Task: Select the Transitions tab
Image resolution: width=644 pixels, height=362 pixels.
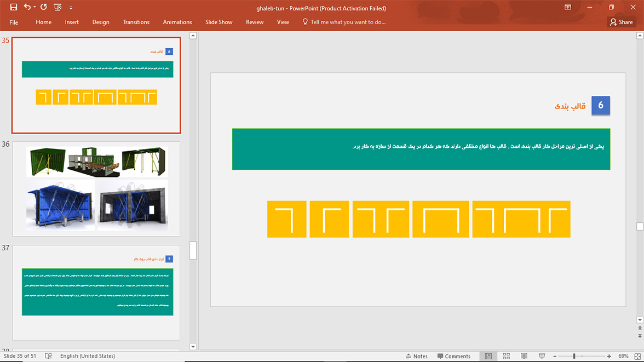Action: (x=136, y=22)
